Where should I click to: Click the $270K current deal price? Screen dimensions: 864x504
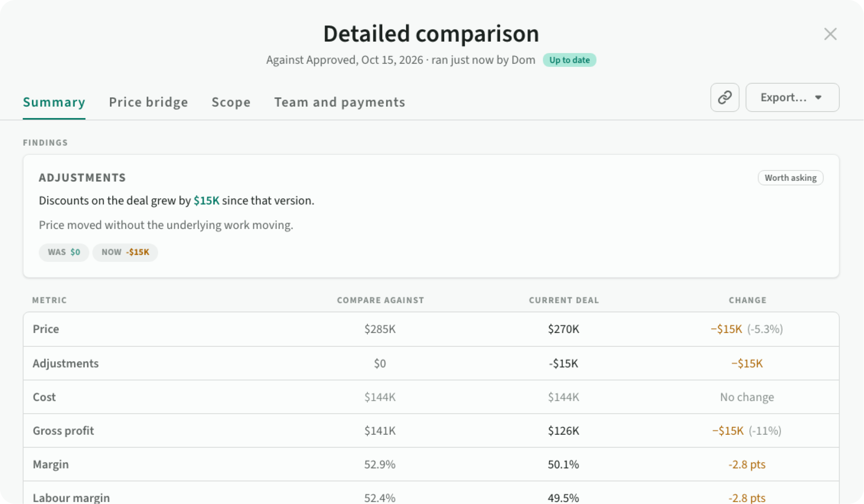563,329
